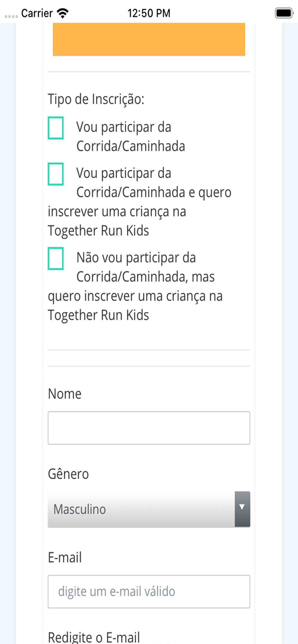Image resolution: width=298 pixels, height=644 pixels.
Task: Focus the E-mail input field
Action: [149, 592]
